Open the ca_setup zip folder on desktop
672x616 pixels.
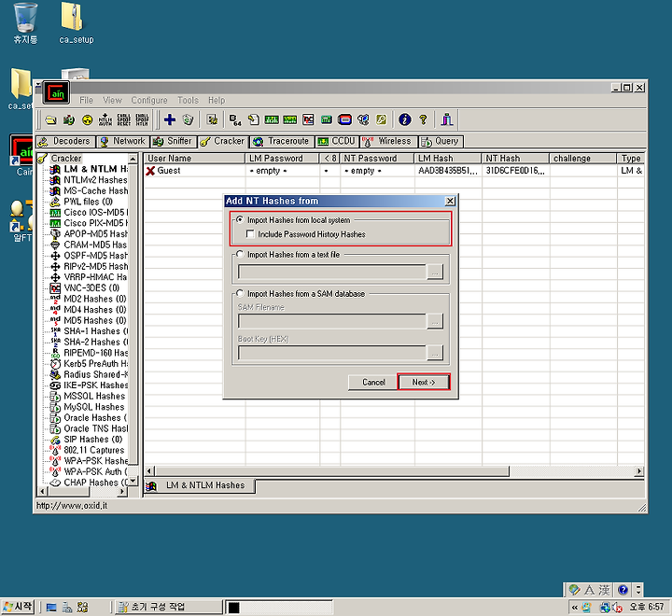point(77,23)
